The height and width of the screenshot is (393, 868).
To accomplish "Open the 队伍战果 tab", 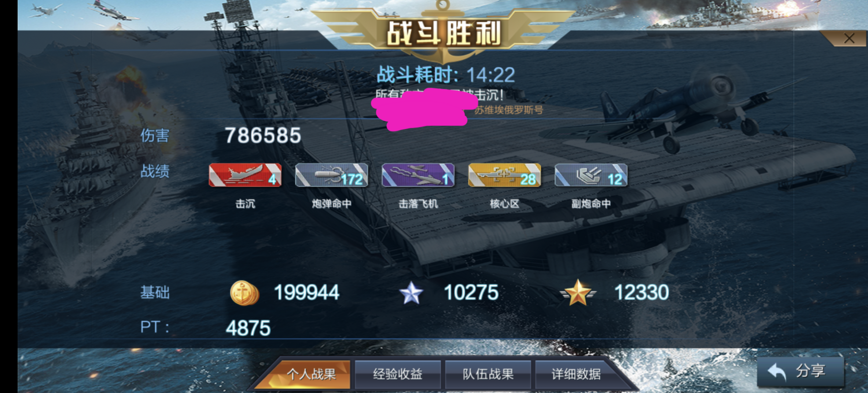I will point(488,374).
